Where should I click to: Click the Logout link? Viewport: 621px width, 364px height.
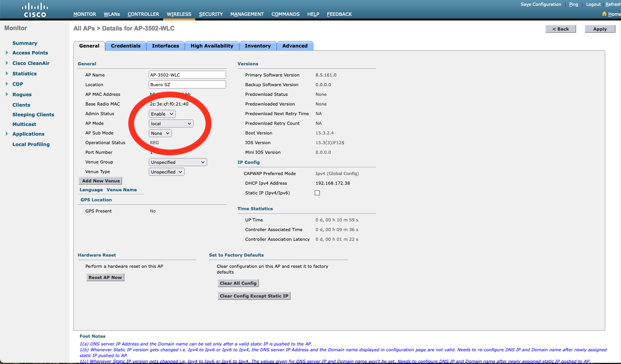coord(593,4)
